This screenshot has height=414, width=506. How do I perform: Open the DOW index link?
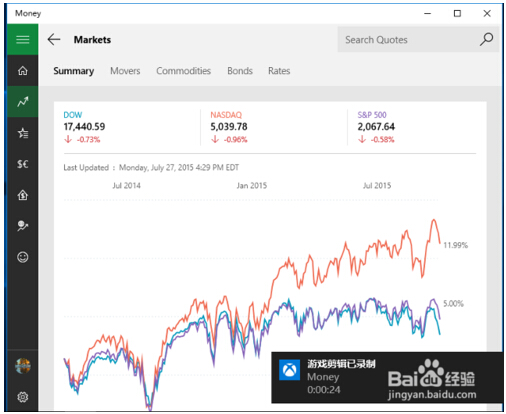click(73, 115)
